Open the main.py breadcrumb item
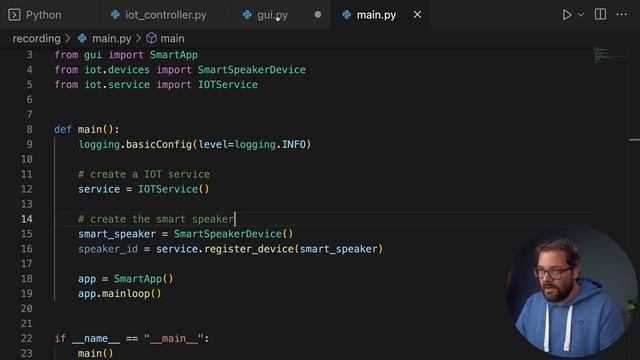Image resolution: width=640 pixels, height=360 pixels. [111, 38]
